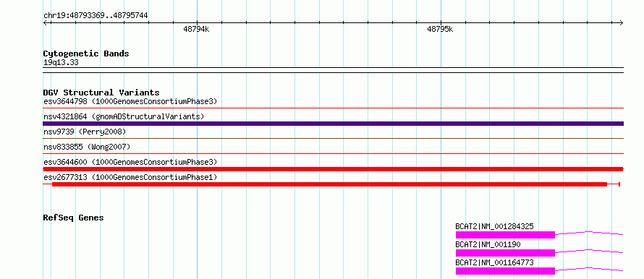
Task: Click the left scroll arrow on ruler
Action: (46, 23)
